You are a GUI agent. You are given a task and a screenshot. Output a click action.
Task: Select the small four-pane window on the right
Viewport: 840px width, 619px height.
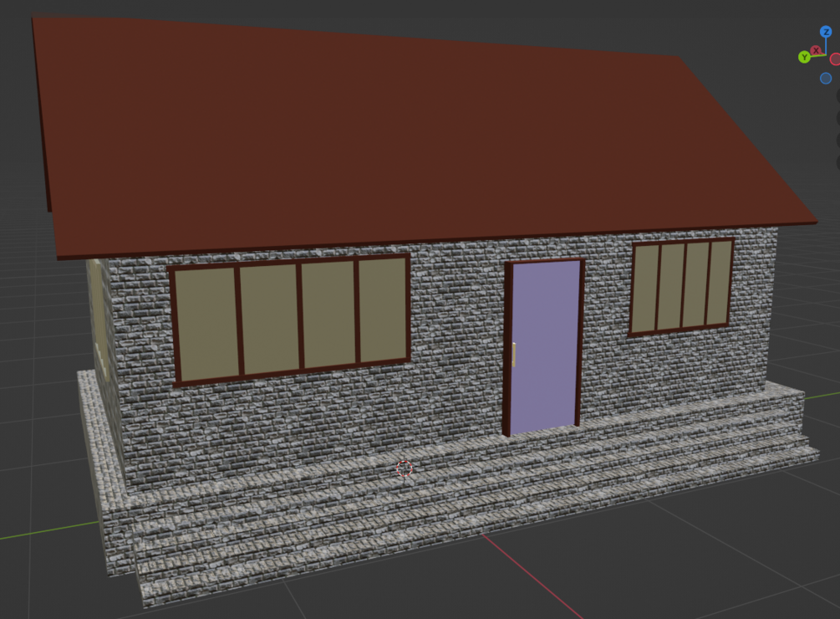pyautogui.click(x=681, y=287)
